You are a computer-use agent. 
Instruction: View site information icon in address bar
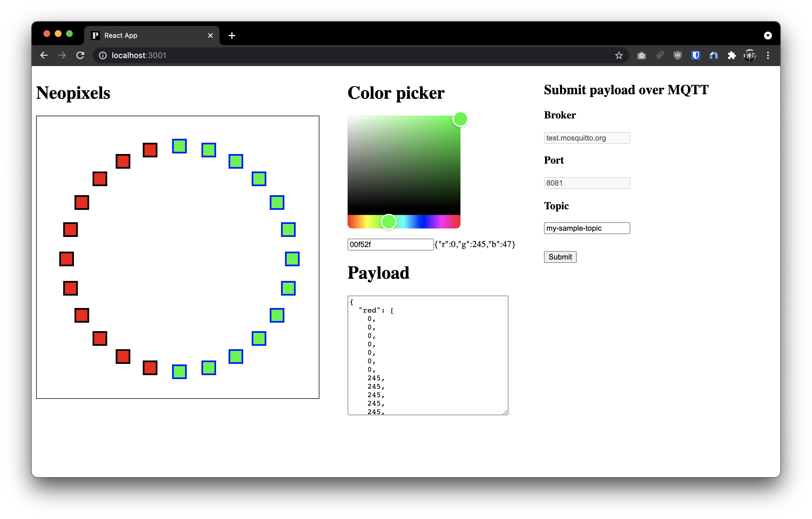(x=102, y=55)
